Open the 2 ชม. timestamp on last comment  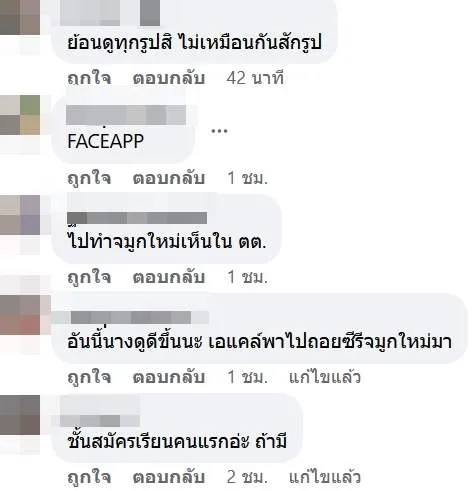[x=248, y=477]
